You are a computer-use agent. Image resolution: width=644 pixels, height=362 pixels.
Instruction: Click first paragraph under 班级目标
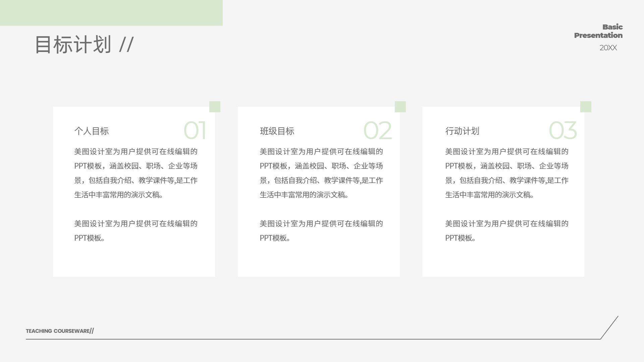321,173
